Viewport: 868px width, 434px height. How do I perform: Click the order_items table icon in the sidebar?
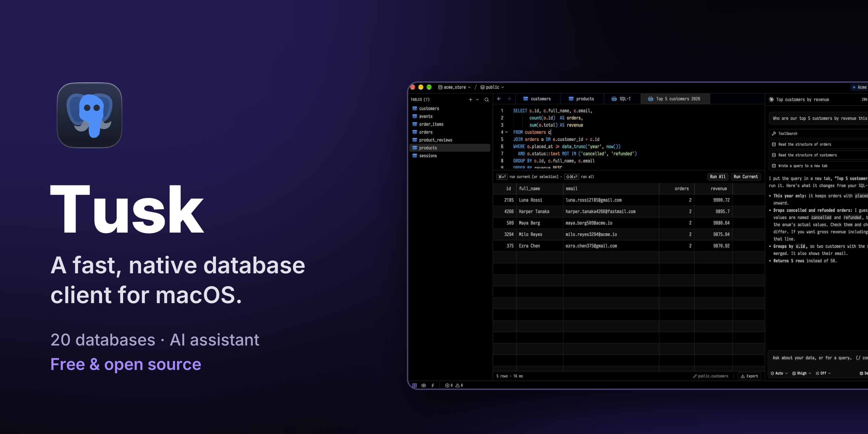(x=415, y=124)
